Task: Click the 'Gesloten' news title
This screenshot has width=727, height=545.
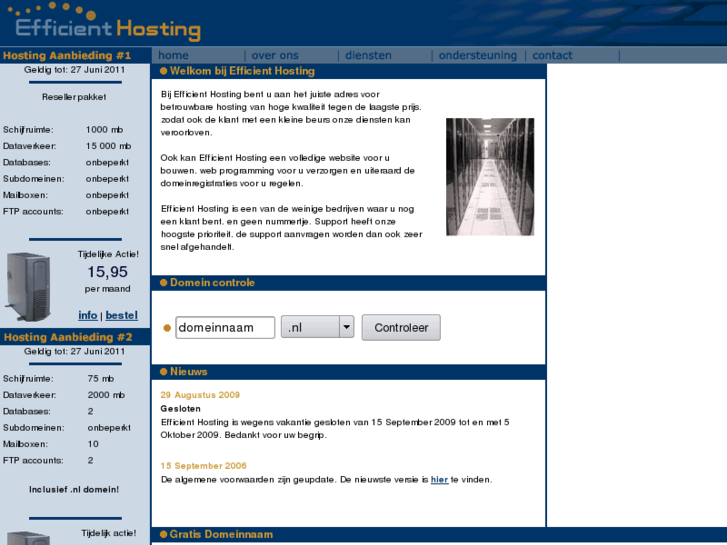Action: [x=181, y=409]
